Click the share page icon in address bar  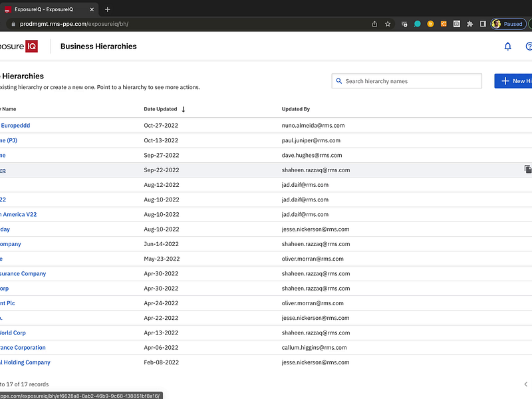(374, 24)
